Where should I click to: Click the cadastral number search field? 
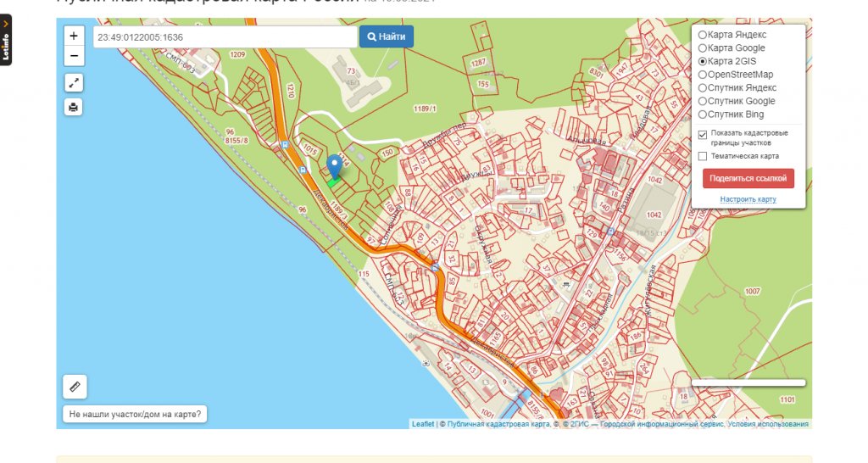pyautogui.click(x=225, y=37)
